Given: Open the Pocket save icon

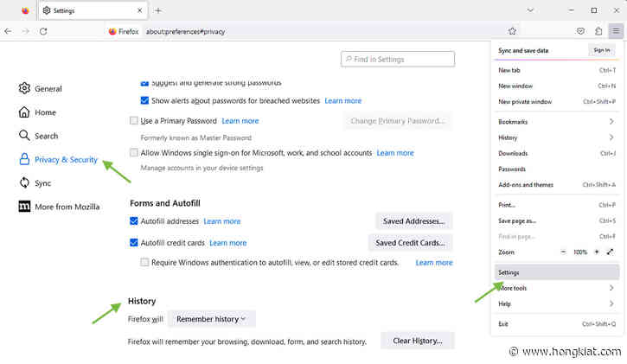Looking at the screenshot, I should (580, 31).
